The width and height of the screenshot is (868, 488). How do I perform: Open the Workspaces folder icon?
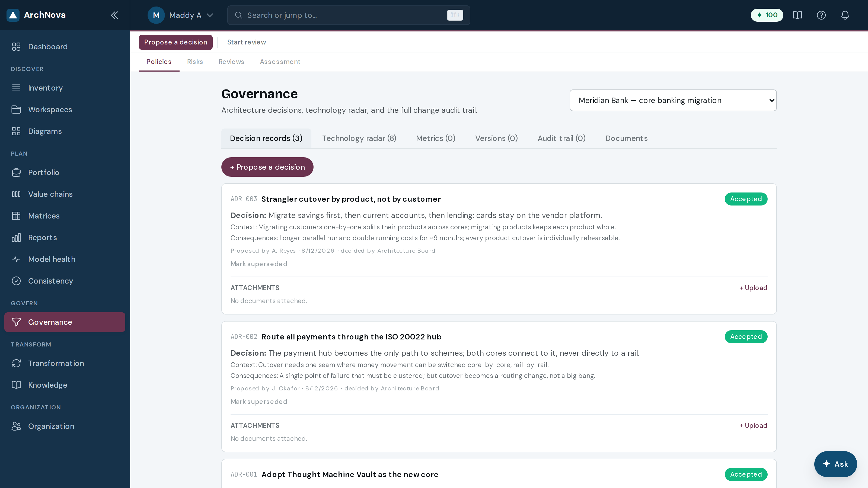(16, 110)
